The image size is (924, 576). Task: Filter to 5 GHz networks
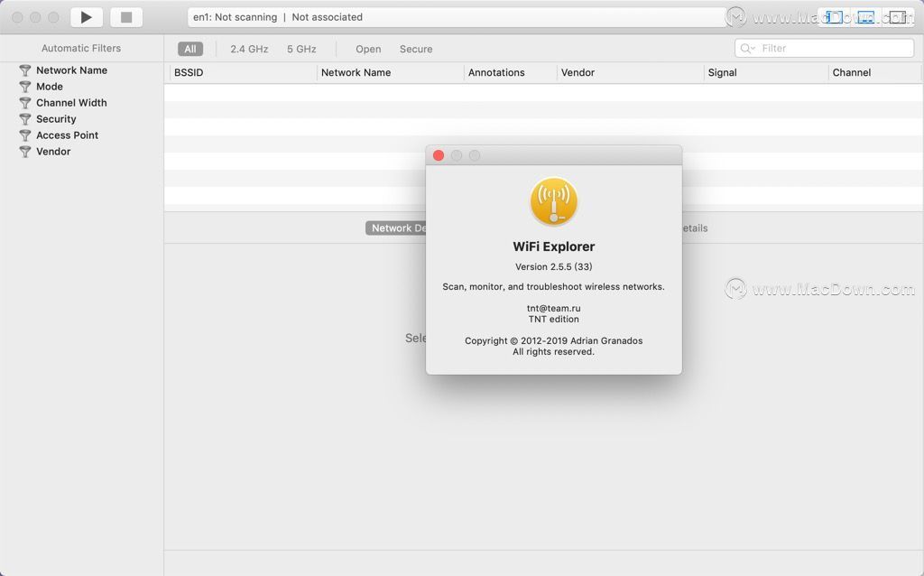pos(301,49)
